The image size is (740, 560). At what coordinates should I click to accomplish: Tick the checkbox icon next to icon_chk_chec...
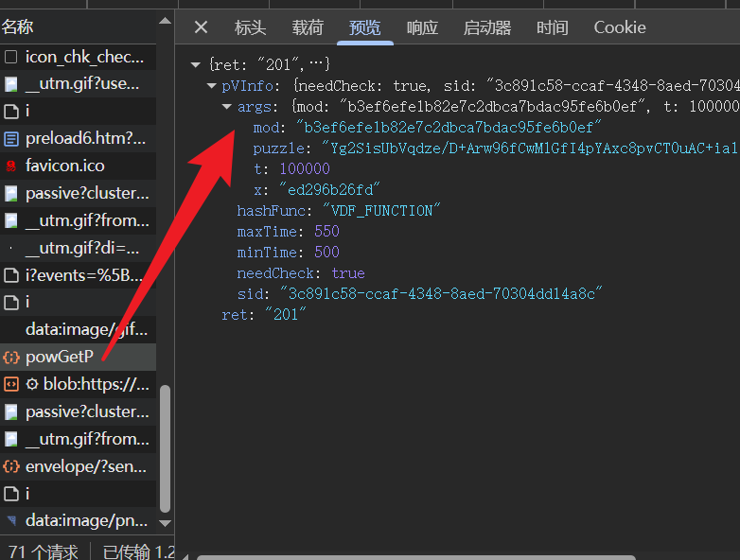tap(10, 57)
